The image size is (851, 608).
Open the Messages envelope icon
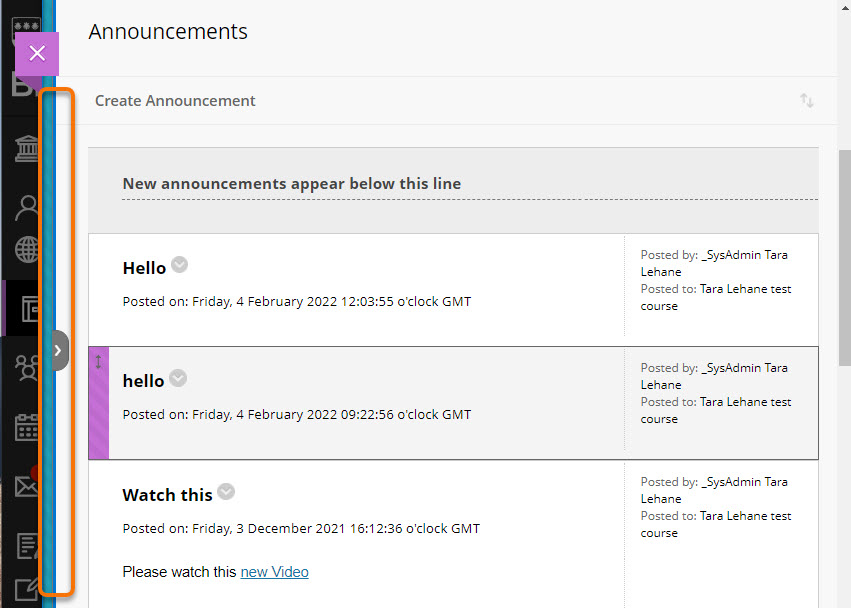27,485
